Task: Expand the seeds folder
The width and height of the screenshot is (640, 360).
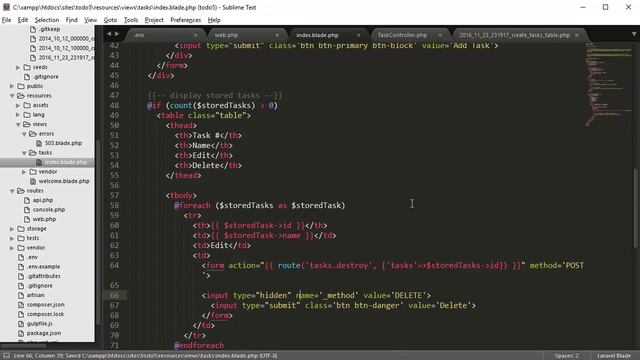Action: coord(18,67)
